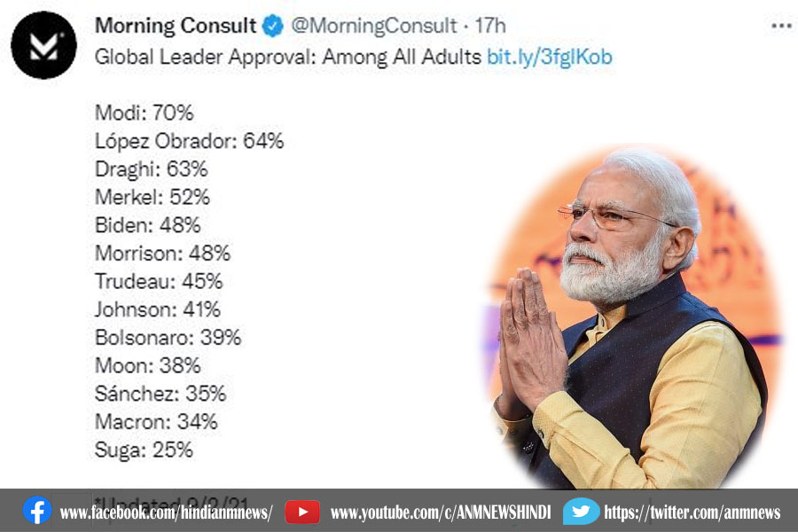Open the youtube.com/c/ANMNEWSHINDI URL
This screenshot has height=532, width=798.
coord(440,512)
